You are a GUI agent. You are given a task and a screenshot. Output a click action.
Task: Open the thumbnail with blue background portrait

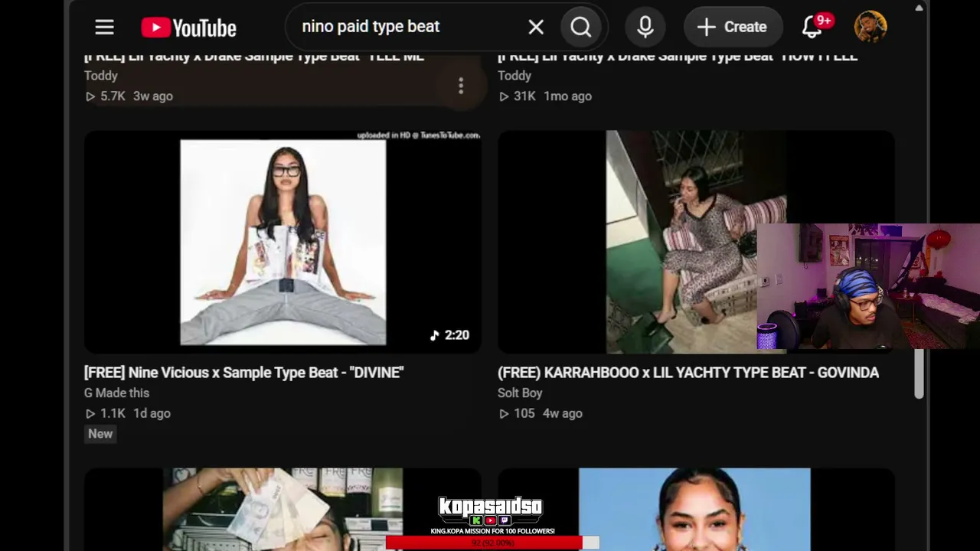tap(696, 509)
